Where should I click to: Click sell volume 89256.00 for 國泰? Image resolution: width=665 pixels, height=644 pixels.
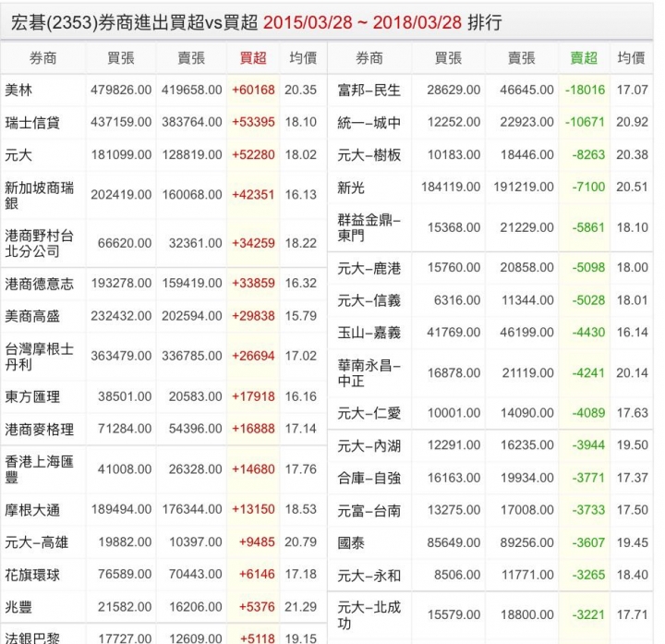click(x=526, y=542)
